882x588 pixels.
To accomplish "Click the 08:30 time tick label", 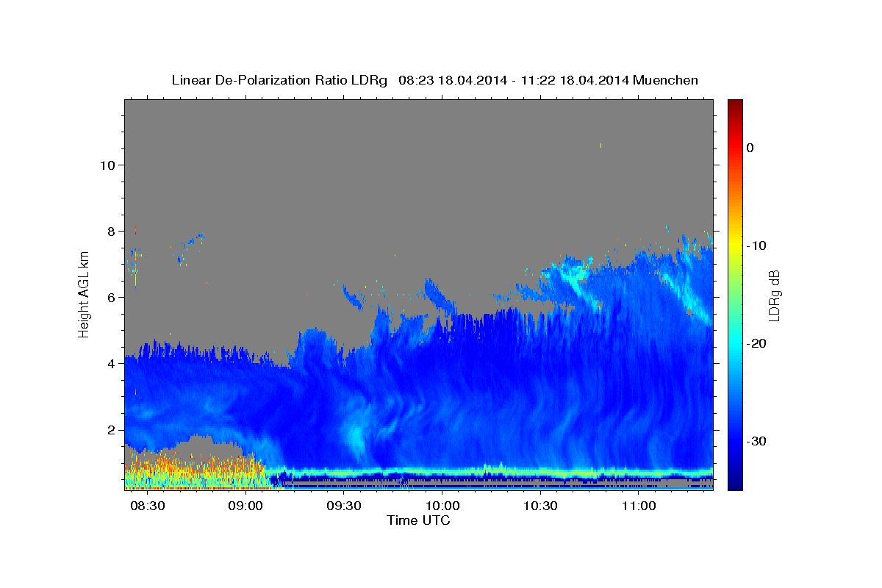I will pos(147,506).
